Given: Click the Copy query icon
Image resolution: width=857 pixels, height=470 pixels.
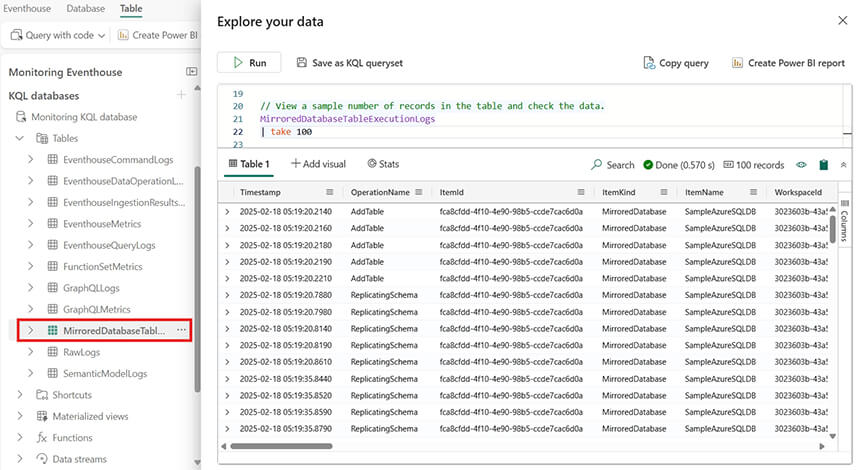Looking at the screenshot, I should pos(648,63).
